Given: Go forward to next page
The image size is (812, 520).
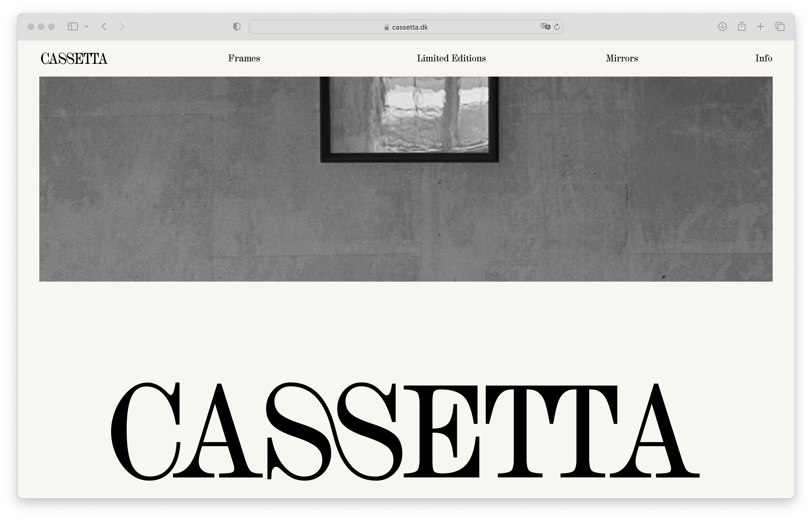Looking at the screenshot, I should click(x=122, y=27).
